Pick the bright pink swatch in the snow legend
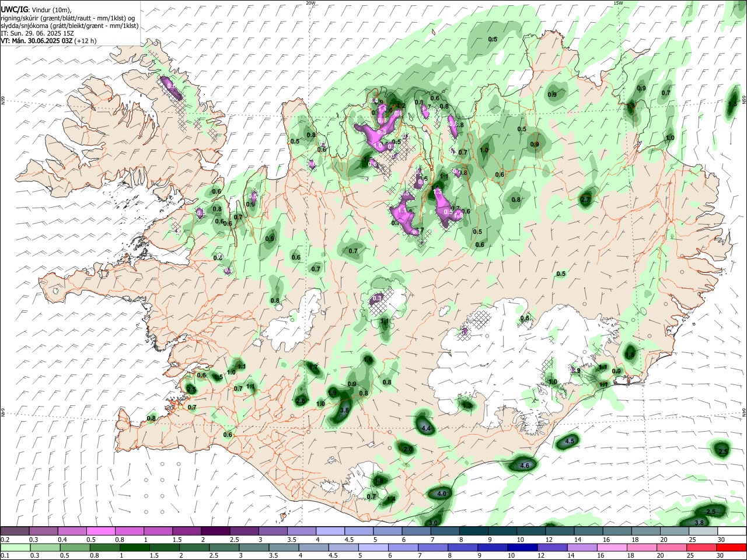747x560 pixels. pos(100,531)
